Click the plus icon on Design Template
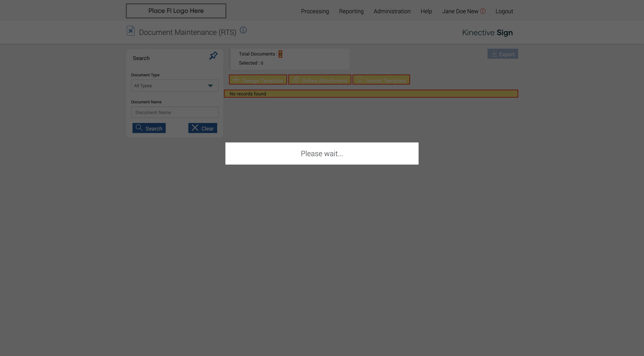Screen dimensions: 644x356 (x=236, y=80)
